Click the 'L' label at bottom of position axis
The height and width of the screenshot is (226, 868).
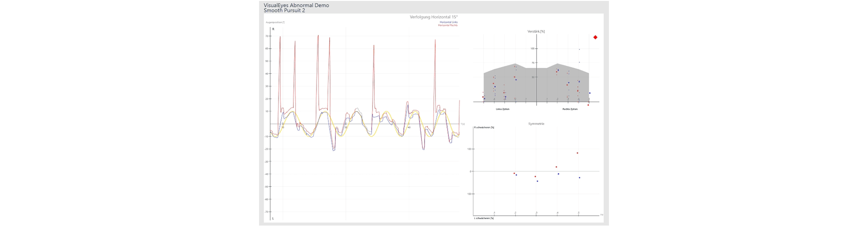point(273,218)
